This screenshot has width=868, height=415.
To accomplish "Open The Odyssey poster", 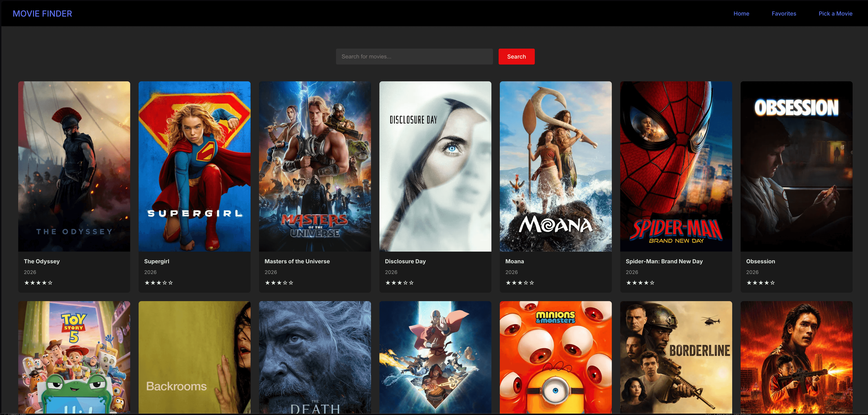I will coord(74,166).
